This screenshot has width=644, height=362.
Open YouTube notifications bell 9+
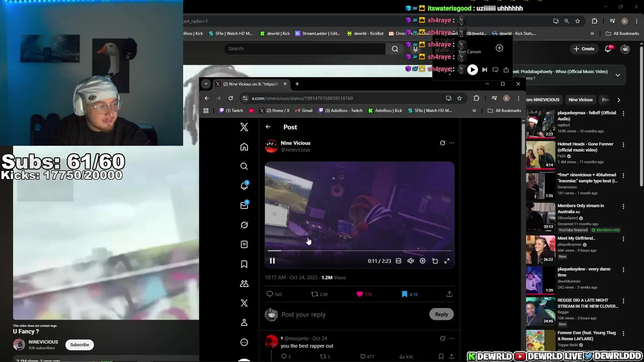(x=608, y=49)
